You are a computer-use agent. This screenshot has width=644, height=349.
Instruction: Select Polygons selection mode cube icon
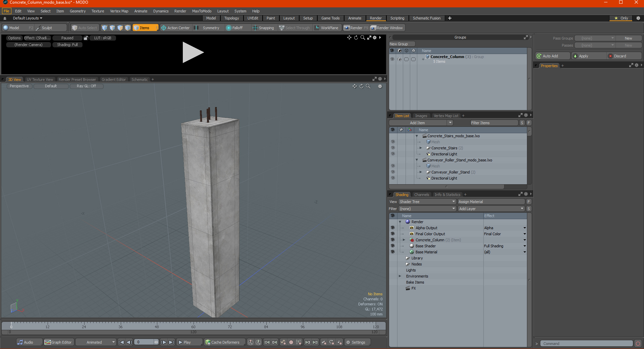click(x=120, y=28)
